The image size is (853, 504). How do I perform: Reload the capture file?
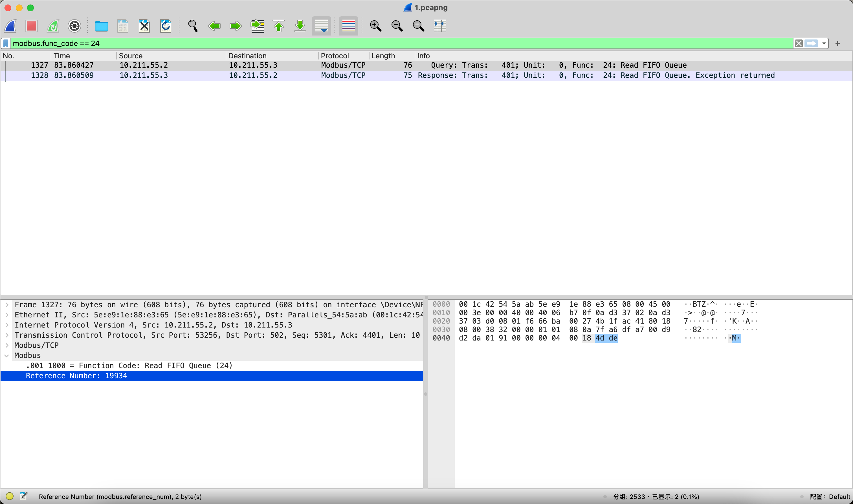pos(166,26)
